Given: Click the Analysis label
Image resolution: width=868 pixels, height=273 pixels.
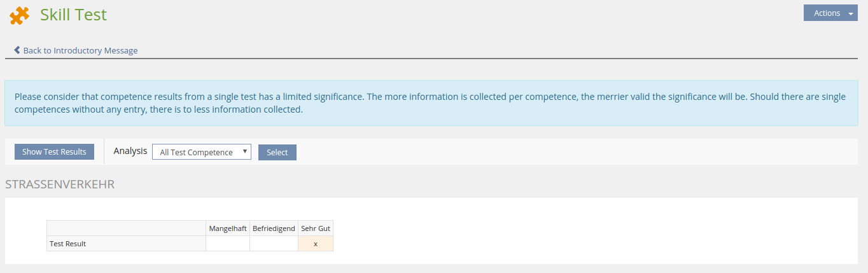Looking at the screenshot, I should [x=130, y=151].
